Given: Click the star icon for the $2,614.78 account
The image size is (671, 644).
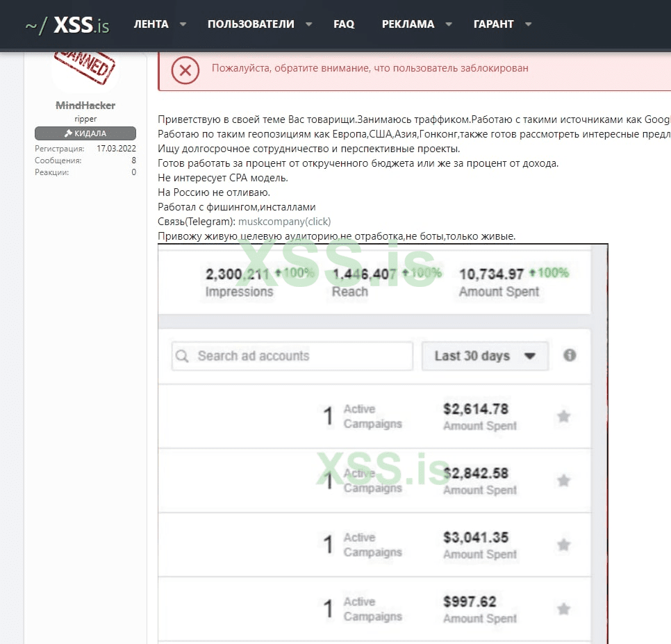Looking at the screenshot, I should tap(564, 416).
